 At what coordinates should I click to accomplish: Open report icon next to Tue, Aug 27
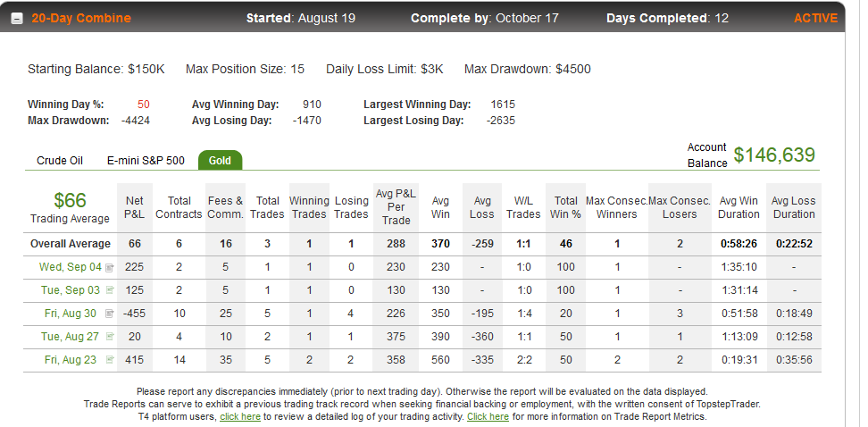(x=110, y=337)
